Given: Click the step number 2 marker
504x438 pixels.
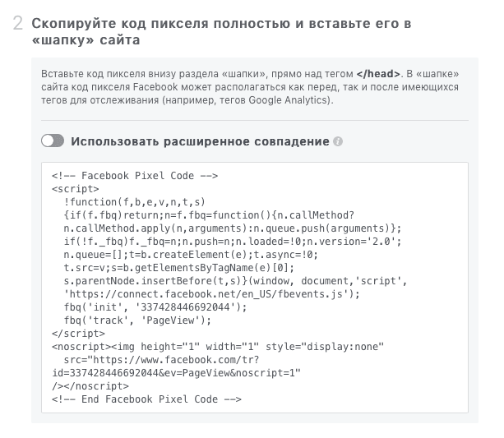Looking at the screenshot, I should (x=18, y=24).
